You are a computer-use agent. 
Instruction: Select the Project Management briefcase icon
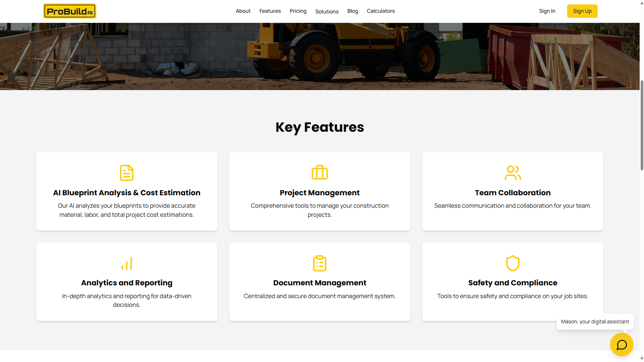pyautogui.click(x=319, y=172)
